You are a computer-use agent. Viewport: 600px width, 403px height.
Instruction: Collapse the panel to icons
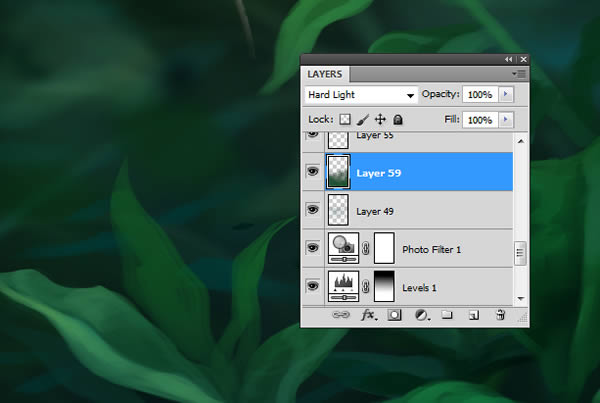[508, 59]
